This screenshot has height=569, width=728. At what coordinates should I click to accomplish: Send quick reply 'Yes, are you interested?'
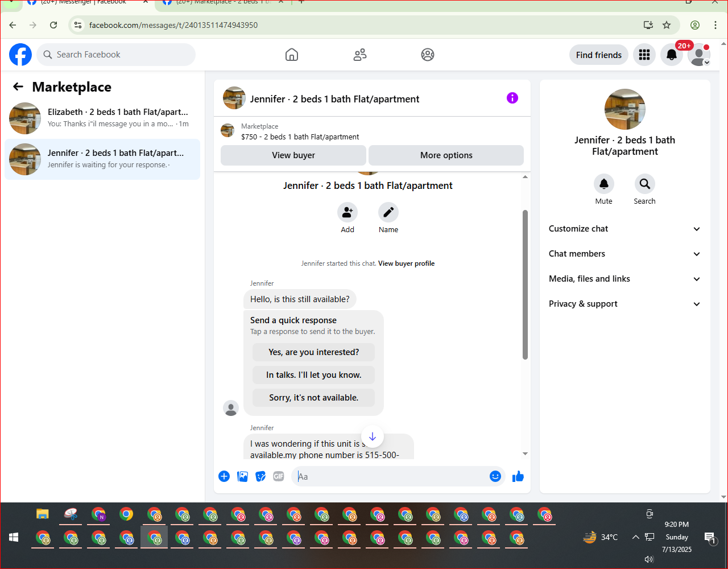pyautogui.click(x=314, y=352)
